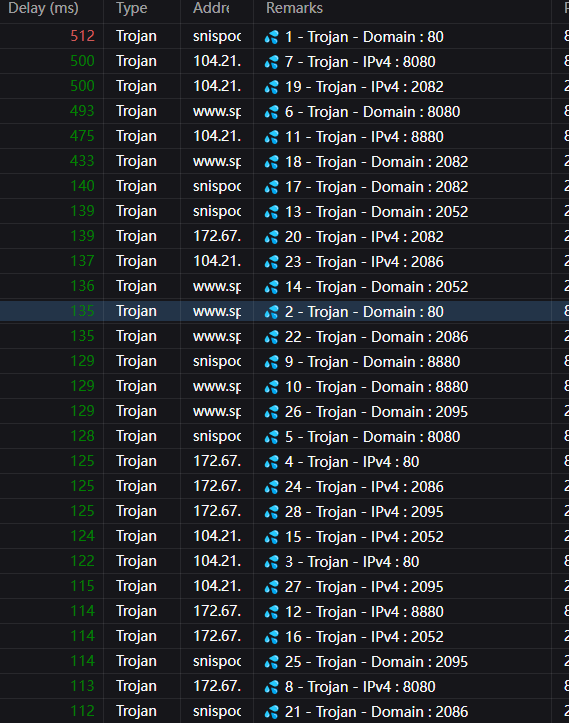Image resolution: width=569 pixels, height=723 pixels.
Task: Click icon beside 1 - Trojan - Domain : 80
Action: click(272, 37)
